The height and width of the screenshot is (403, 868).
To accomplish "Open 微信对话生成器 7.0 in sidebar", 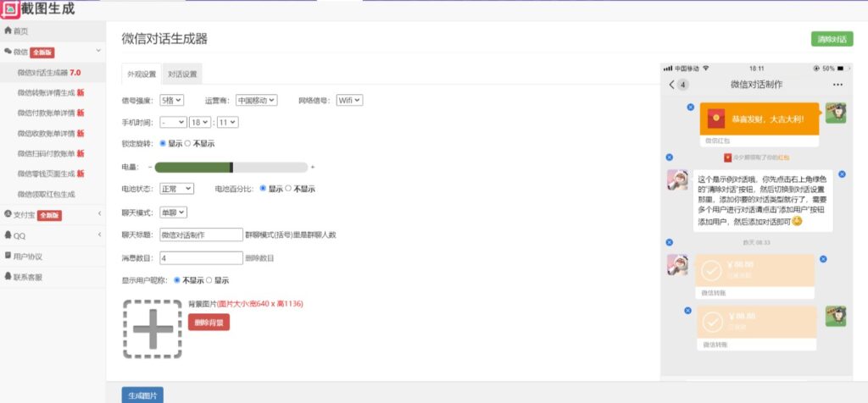I will coord(53,73).
